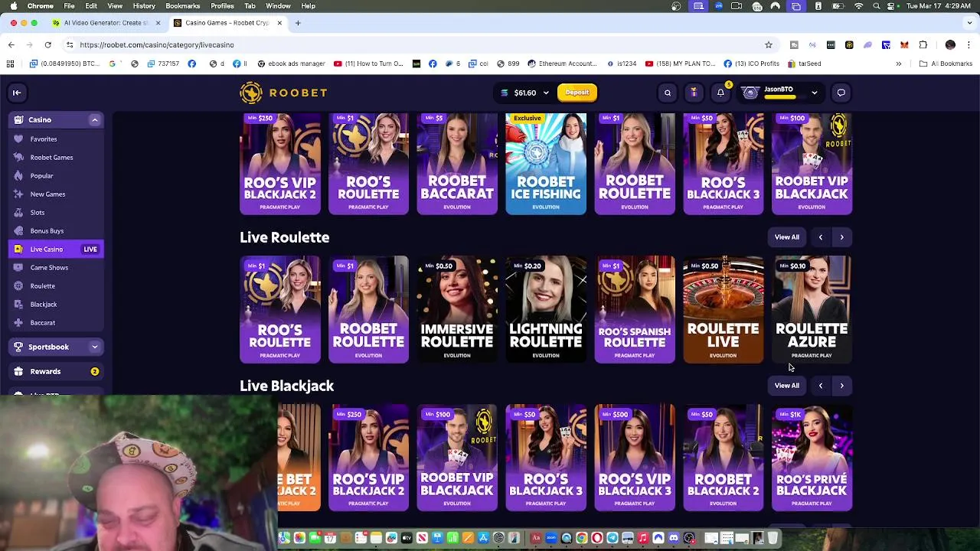Open Roo's VIP Blackjack 3 tile
This screenshot has width=980, height=551.
[635, 458]
